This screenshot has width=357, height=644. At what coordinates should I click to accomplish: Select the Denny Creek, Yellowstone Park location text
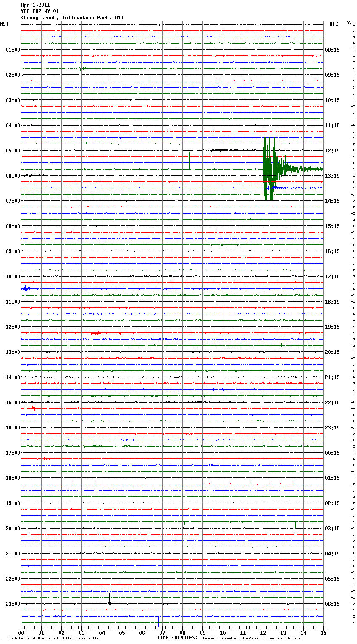click(72, 18)
